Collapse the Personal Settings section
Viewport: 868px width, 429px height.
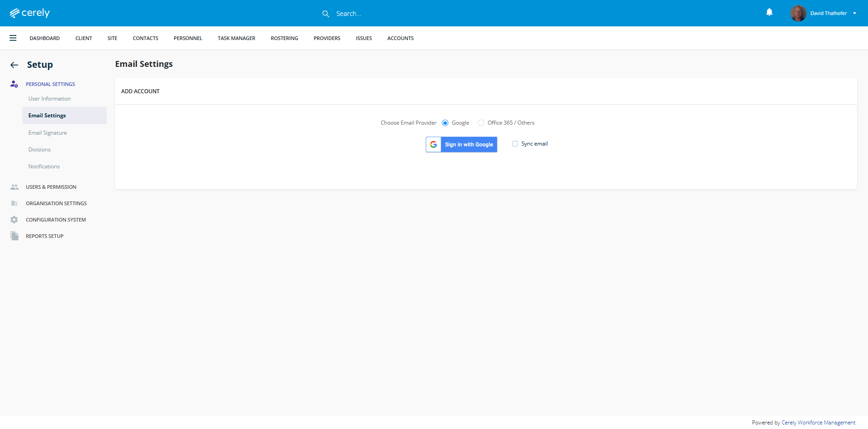pos(50,84)
